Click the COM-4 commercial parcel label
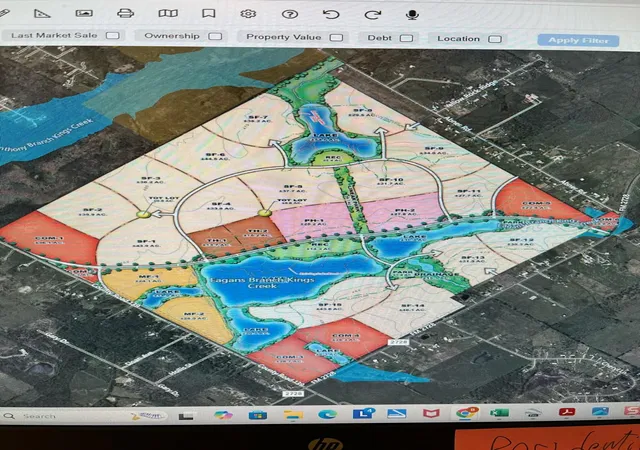The image size is (640, 450). tap(346, 337)
